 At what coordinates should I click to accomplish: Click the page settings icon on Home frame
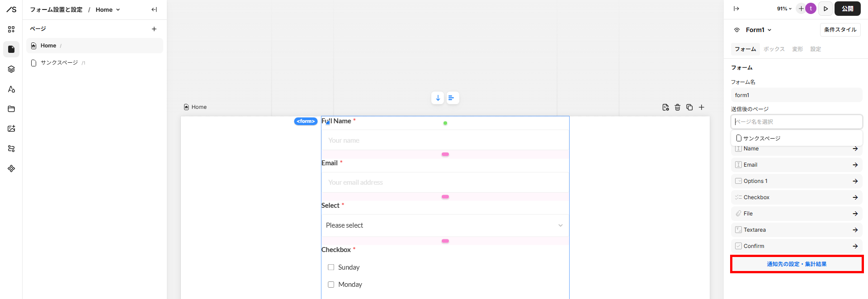665,107
